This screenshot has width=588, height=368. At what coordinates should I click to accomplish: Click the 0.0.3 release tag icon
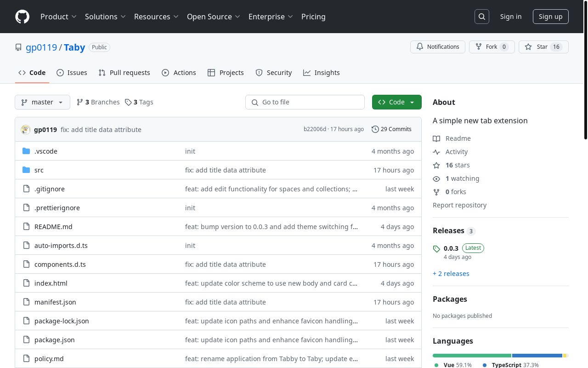tap(436, 249)
